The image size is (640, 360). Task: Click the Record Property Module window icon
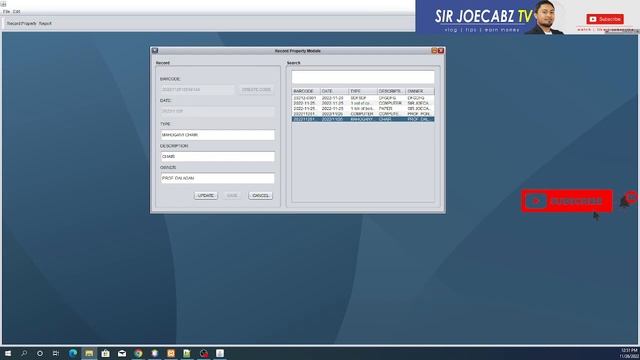(155, 51)
